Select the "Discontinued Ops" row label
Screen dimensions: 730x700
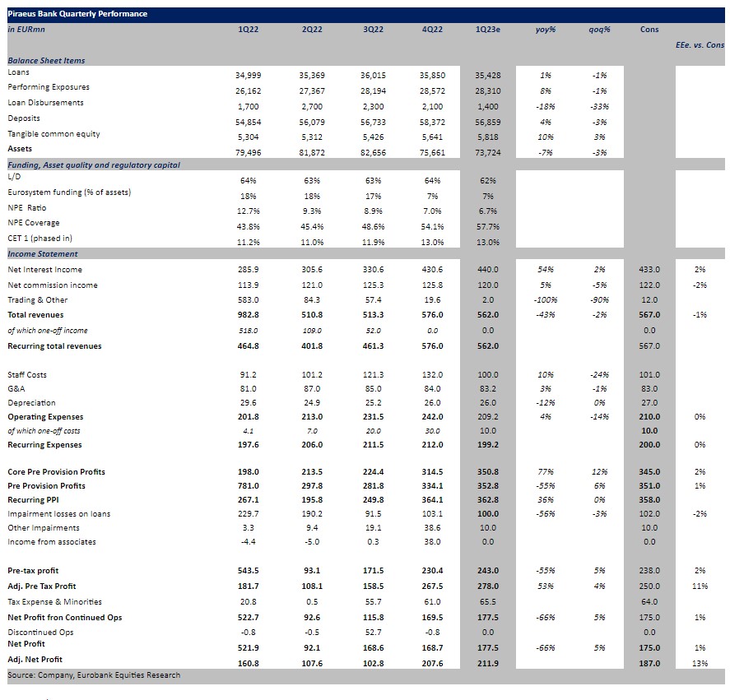40,633
